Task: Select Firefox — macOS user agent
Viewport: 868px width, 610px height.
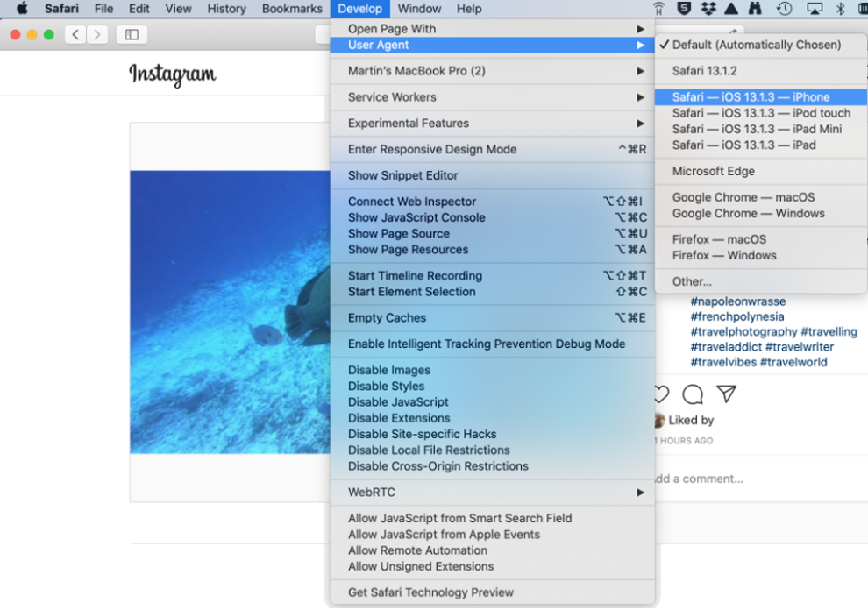Action: pos(761,239)
